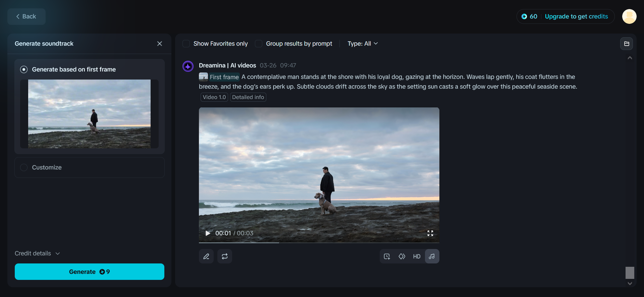Click the generate soundtrack music note icon
This screenshot has width=644, height=297.
(432, 256)
